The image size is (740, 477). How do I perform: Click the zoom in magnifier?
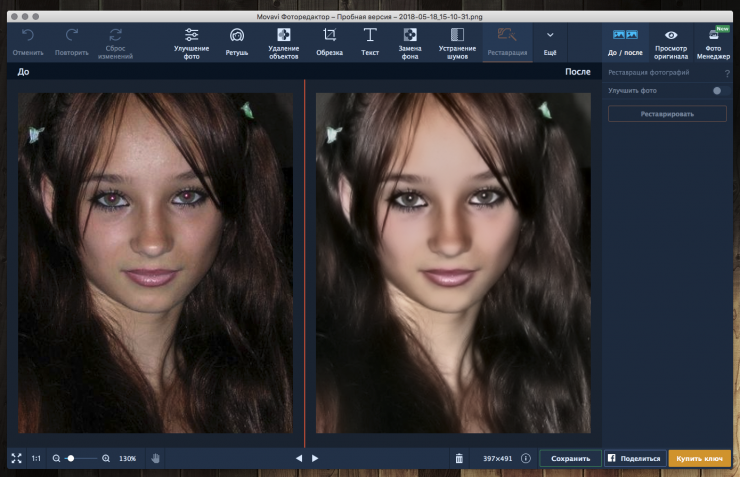point(106,458)
